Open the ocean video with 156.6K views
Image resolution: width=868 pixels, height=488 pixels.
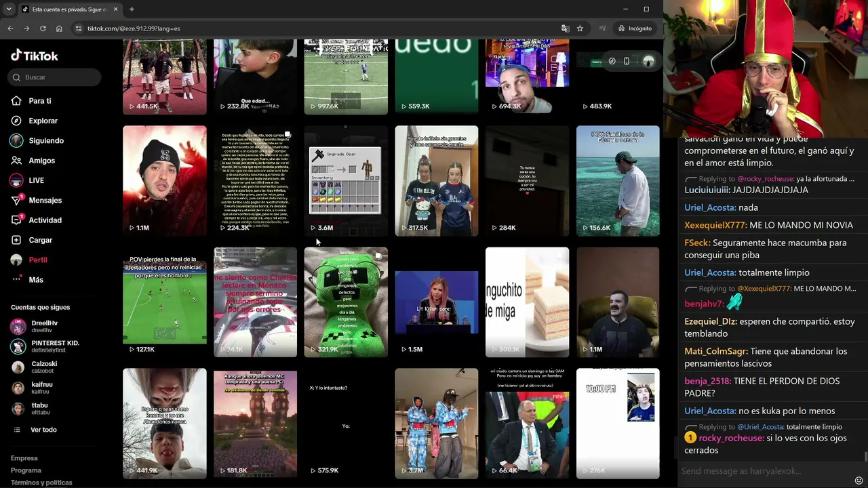point(618,181)
